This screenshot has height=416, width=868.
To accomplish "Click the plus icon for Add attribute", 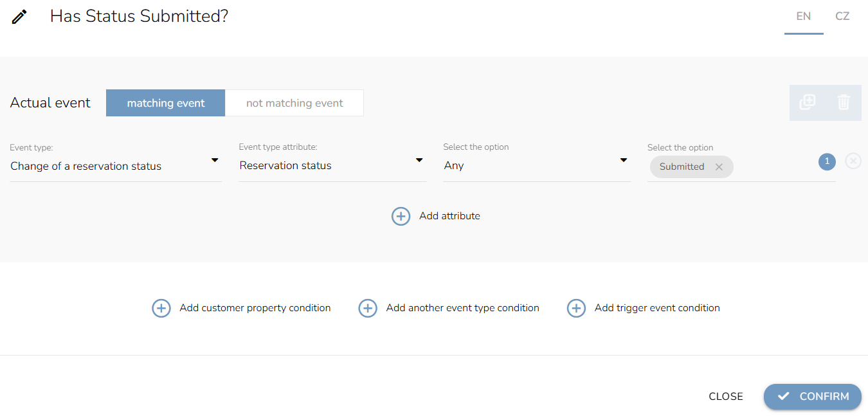I will [x=401, y=216].
